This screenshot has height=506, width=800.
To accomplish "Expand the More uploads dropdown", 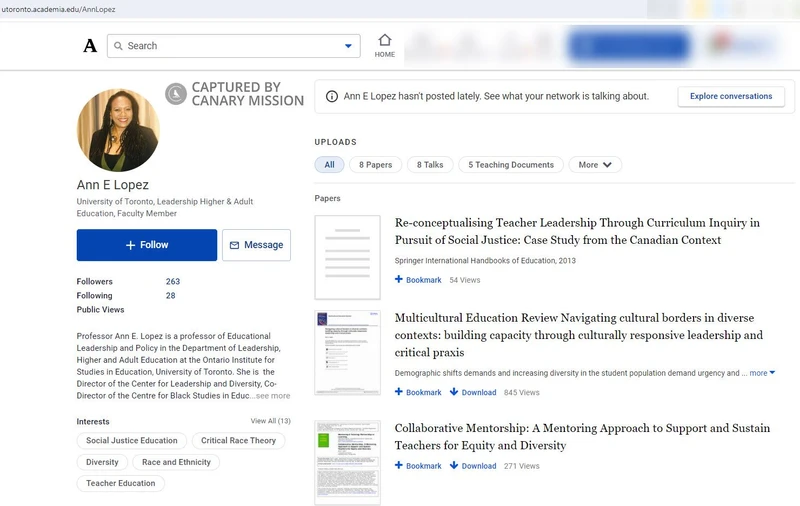I will point(595,165).
